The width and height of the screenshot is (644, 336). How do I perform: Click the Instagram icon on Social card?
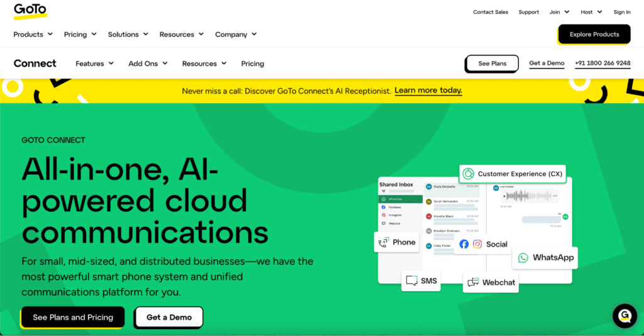(477, 244)
